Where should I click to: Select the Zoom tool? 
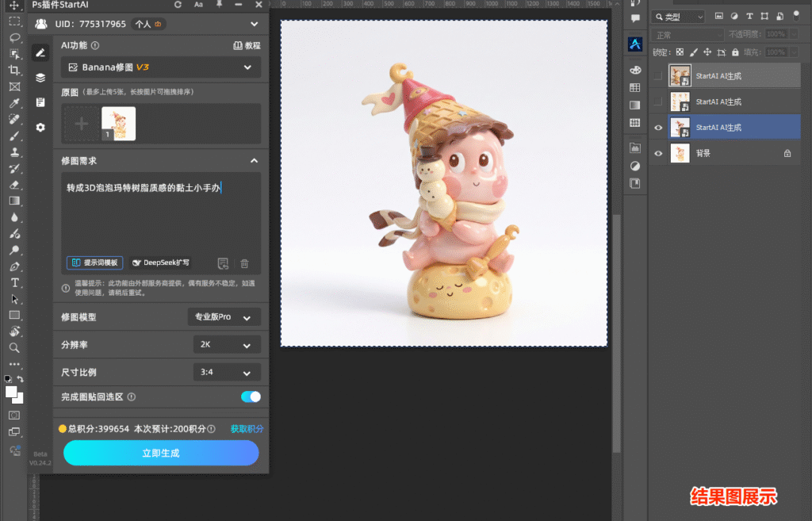(14, 348)
